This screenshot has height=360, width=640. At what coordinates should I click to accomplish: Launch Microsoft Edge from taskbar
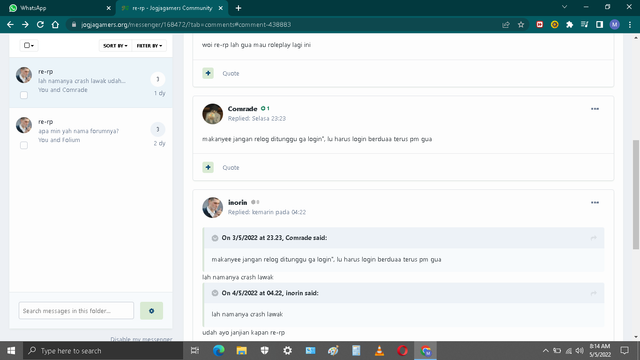click(218, 351)
